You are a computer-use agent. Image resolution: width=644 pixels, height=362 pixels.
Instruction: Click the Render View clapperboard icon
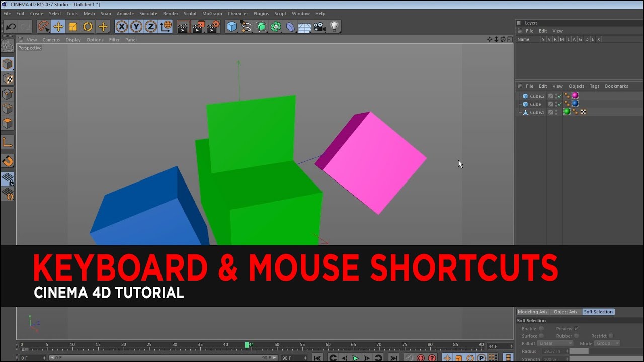pos(183,27)
